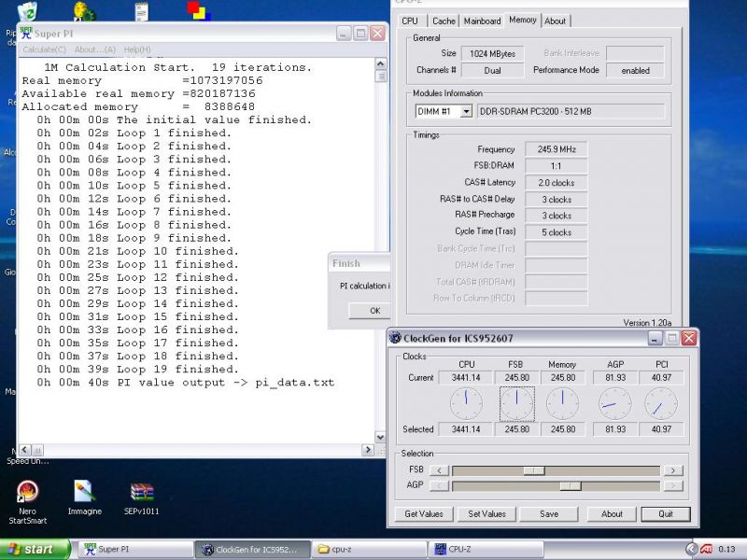
Task: Increase FSB with the right arrow button
Action: click(672, 470)
